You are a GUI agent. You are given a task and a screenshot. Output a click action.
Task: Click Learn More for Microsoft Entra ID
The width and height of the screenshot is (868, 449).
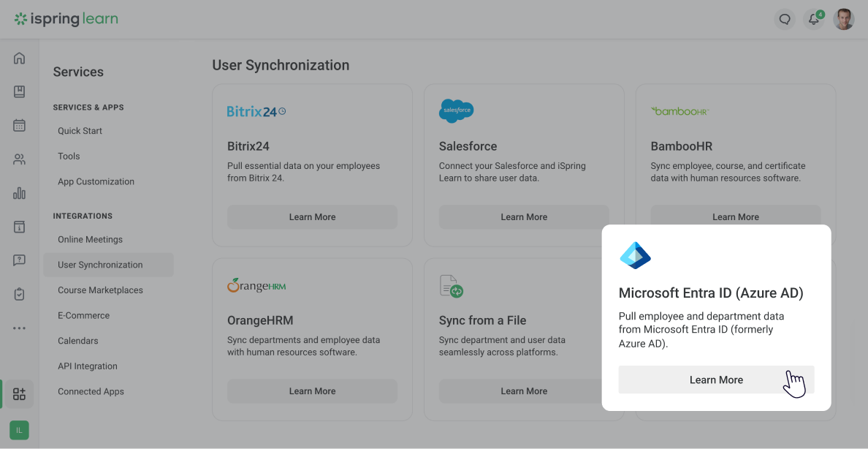pyautogui.click(x=716, y=380)
